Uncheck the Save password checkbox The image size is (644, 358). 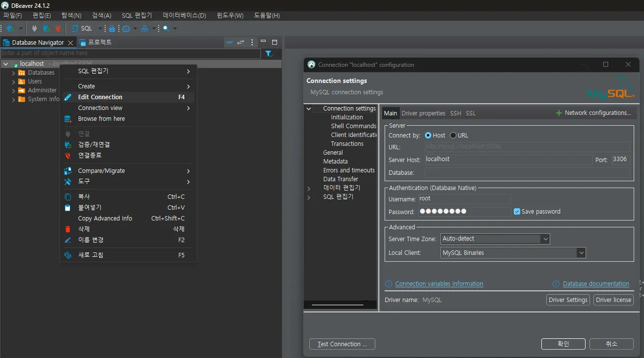[517, 212]
